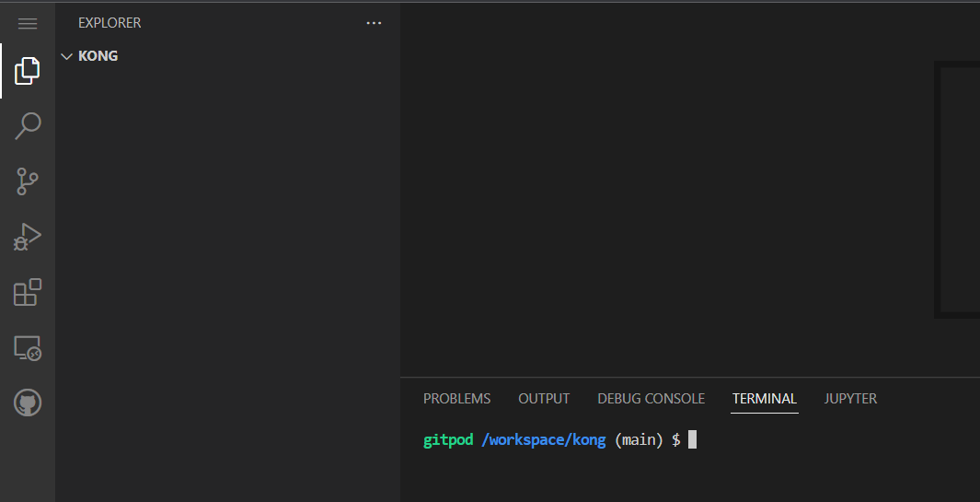Viewport: 980px width, 502px height.
Task: Open Explorer's three-dot more actions menu
Action: coord(374,23)
